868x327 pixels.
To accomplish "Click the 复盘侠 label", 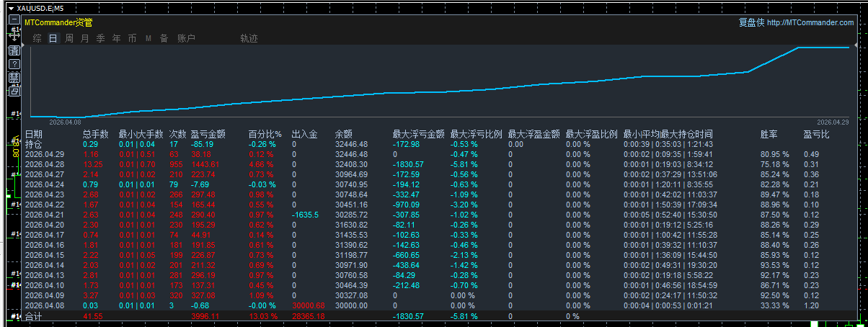I will click(x=751, y=23).
